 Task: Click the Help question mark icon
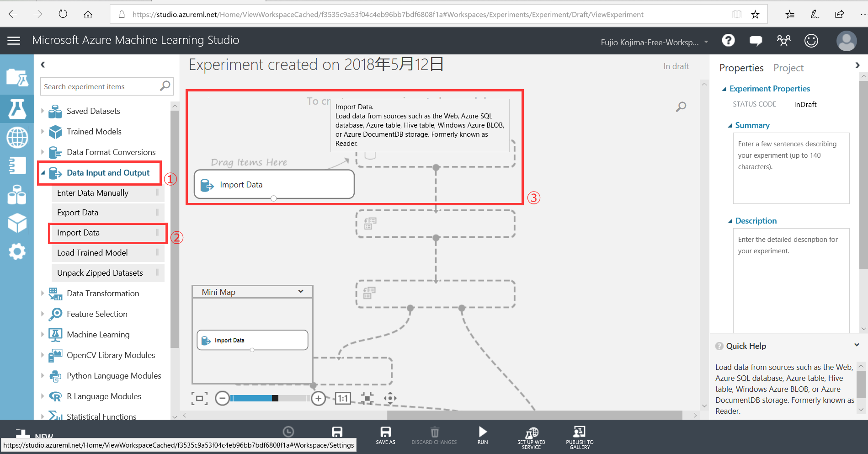(x=728, y=41)
